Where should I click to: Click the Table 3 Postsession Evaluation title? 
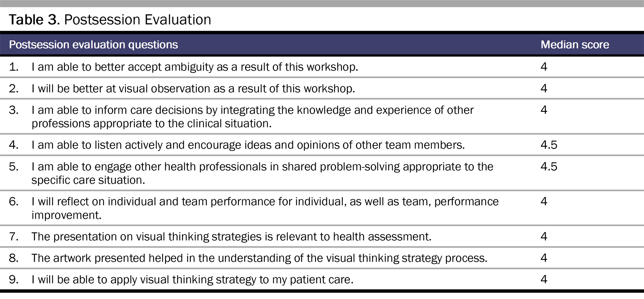click(x=110, y=20)
